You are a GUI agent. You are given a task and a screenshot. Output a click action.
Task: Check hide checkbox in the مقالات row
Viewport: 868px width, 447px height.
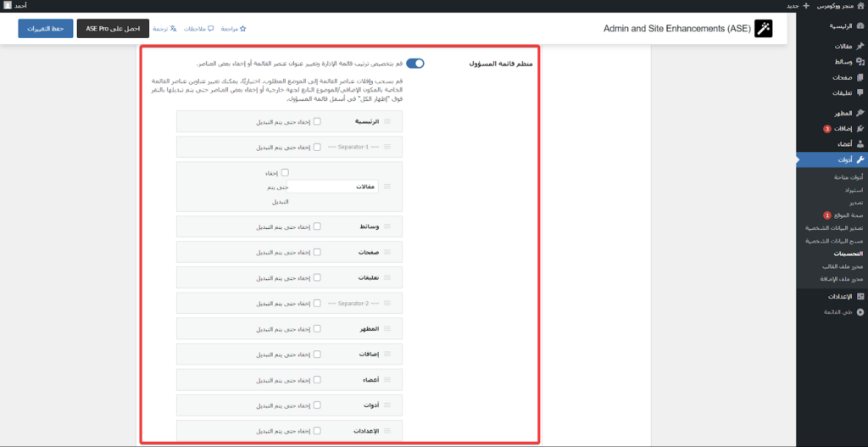coord(285,172)
